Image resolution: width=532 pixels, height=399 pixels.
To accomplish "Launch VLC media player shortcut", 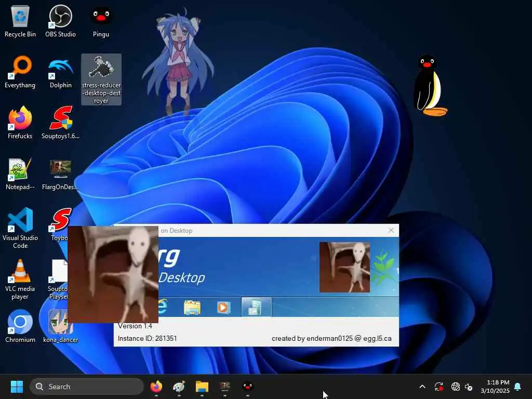I will click(20, 279).
